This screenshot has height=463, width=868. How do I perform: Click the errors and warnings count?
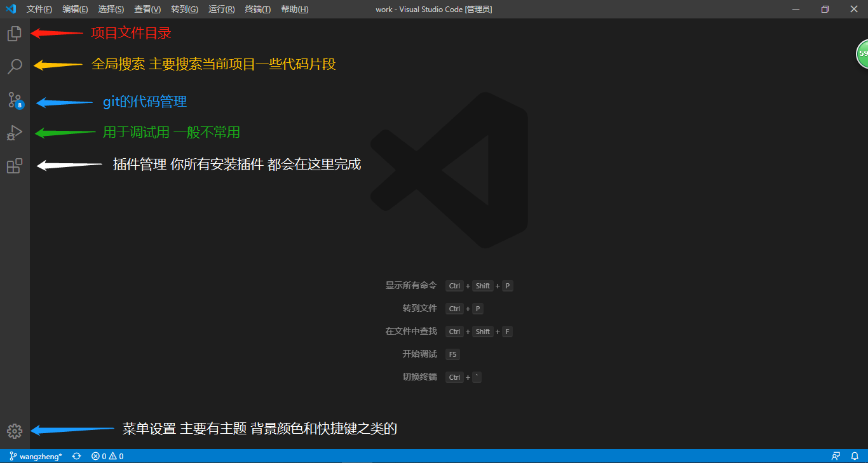pos(107,456)
